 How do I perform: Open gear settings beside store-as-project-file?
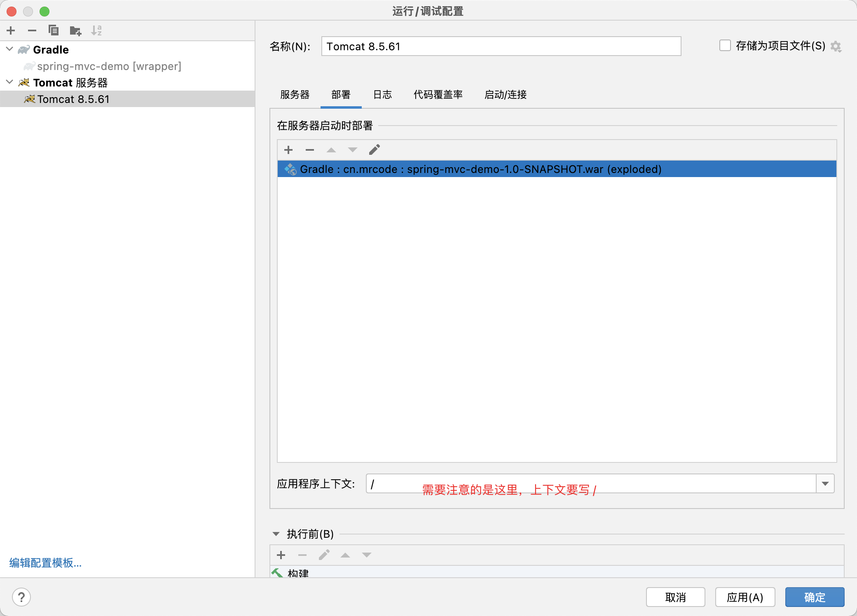point(836,47)
